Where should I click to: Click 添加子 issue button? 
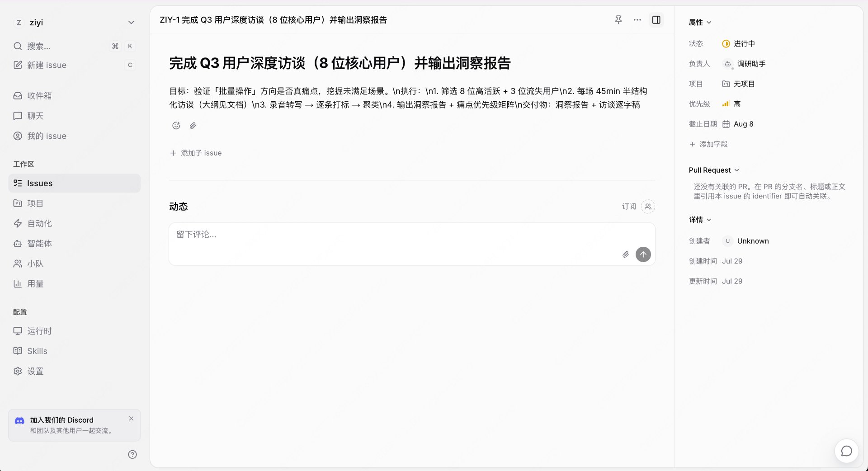[x=196, y=153]
